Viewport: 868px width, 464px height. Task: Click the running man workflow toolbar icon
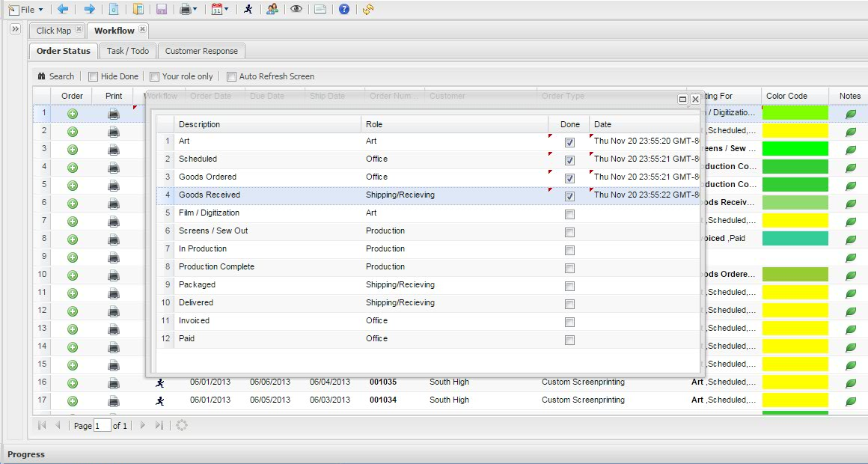pyautogui.click(x=248, y=9)
